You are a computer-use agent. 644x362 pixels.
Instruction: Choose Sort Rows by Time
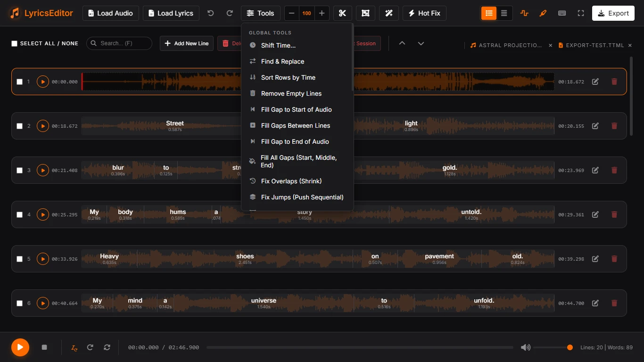[297, 77]
